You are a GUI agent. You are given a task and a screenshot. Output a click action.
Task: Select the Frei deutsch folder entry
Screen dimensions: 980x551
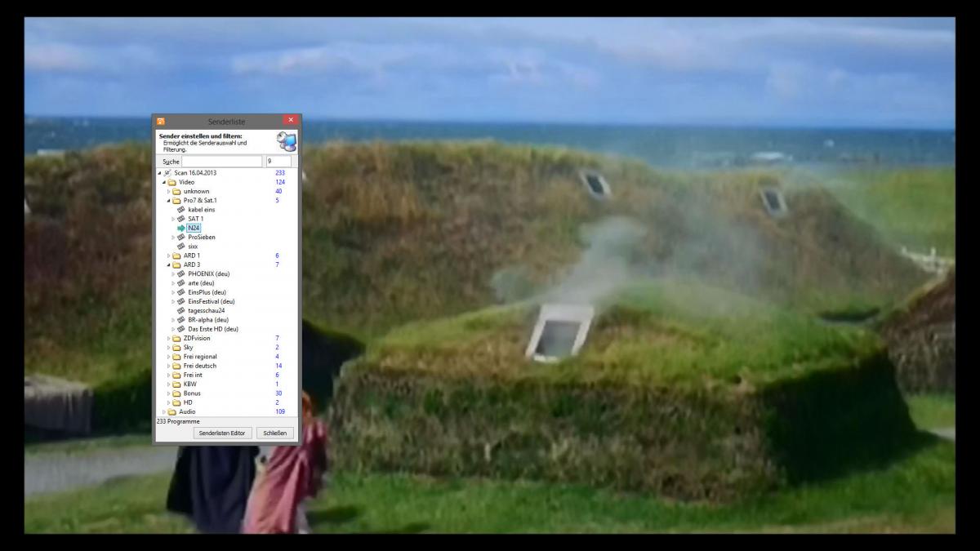(x=199, y=366)
